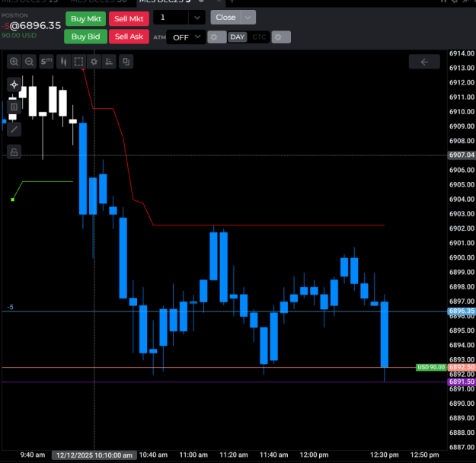
Task: Click the 6907.04 crosshair price label
Action: pyautogui.click(x=462, y=155)
